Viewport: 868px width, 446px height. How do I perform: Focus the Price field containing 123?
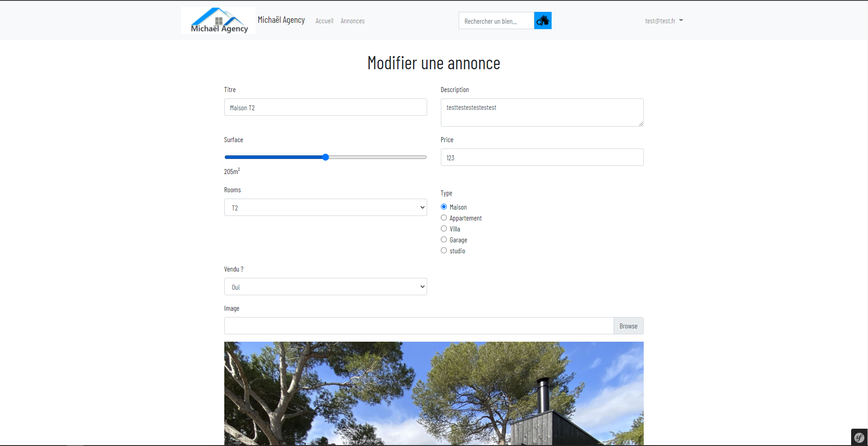coord(542,157)
